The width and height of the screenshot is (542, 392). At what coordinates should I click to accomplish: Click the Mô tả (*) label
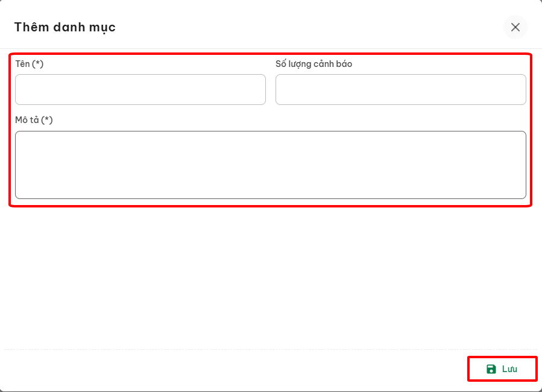click(x=34, y=120)
